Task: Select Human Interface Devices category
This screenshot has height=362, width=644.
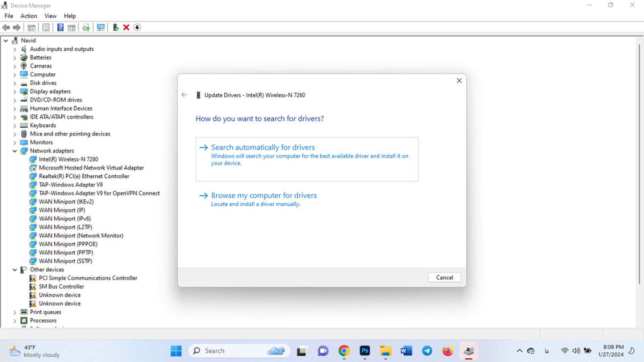Action: 61,108
